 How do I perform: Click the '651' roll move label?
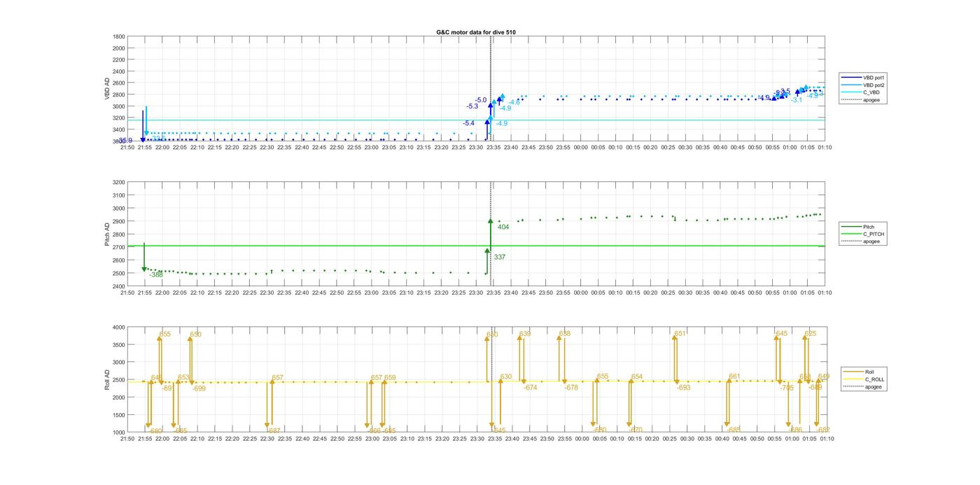click(x=680, y=335)
